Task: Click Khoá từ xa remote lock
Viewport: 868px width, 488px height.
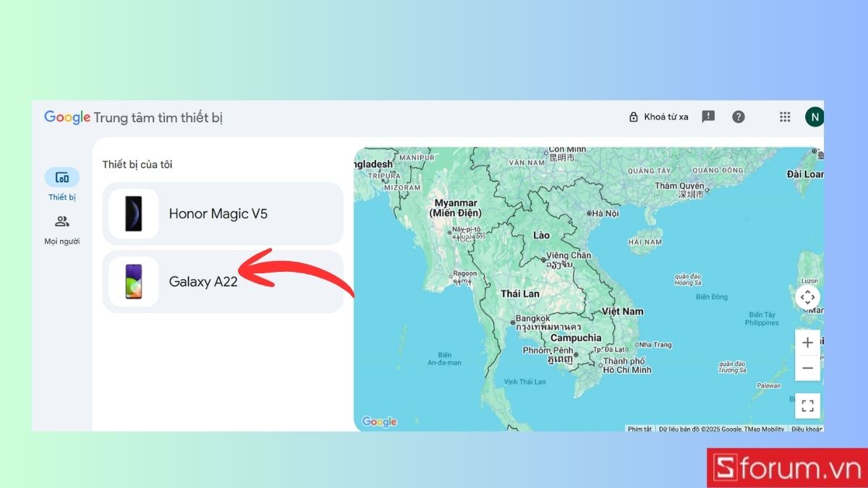Action: coord(658,116)
